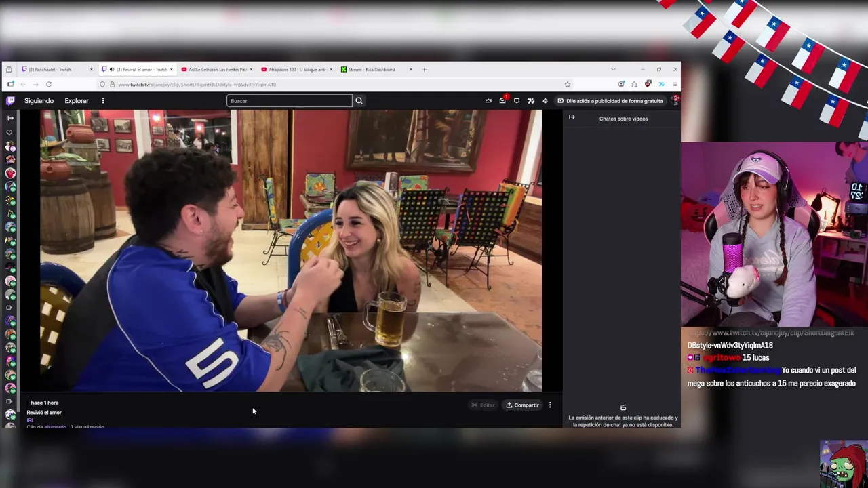
Task: Open the 7TV extension icon in Twitch header
Action: coord(531,101)
